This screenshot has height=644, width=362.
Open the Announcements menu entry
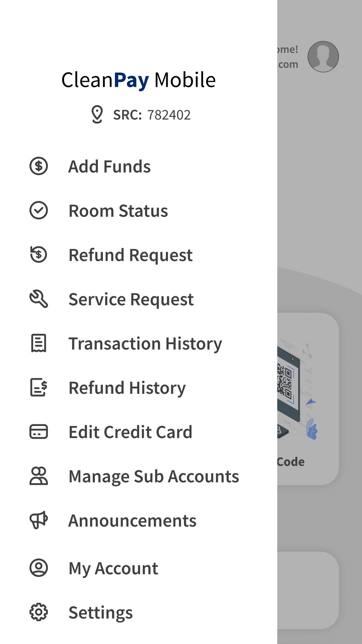point(132,521)
